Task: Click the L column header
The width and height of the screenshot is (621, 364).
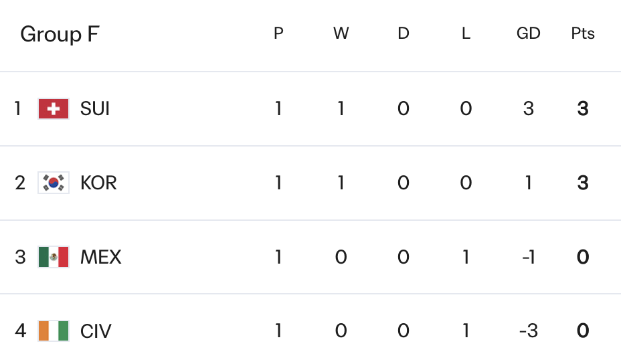Action: [x=466, y=33]
